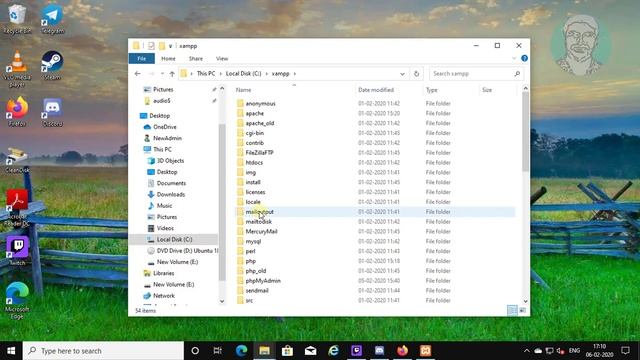Open the Share ribbon tab
This screenshot has height=360, width=640.
pos(196,58)
